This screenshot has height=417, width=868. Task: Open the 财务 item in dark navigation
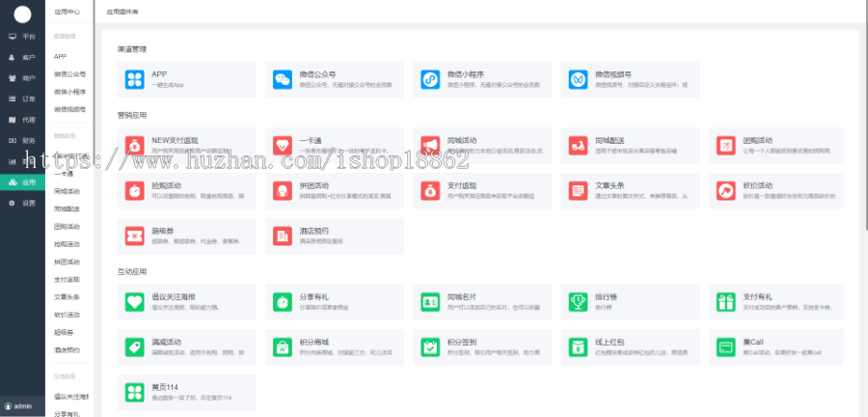22,141
